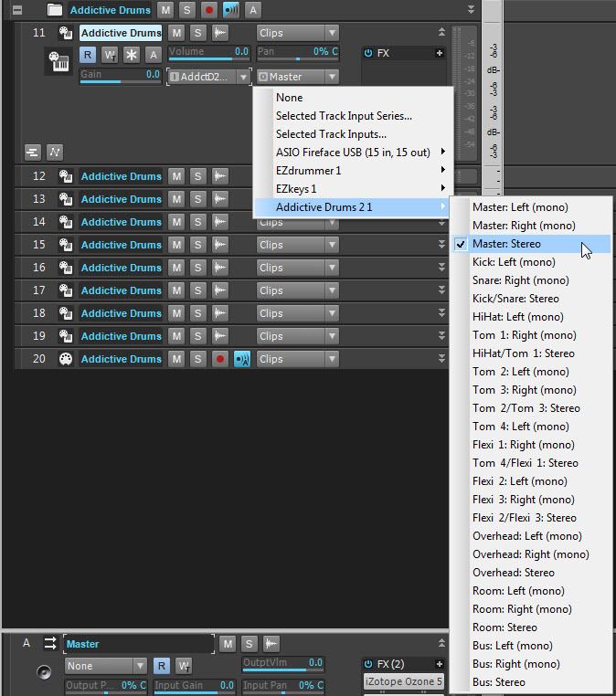Open the Clips dropdown on track 16
This screenshot has height=696, width=616.
pos(297,268)
